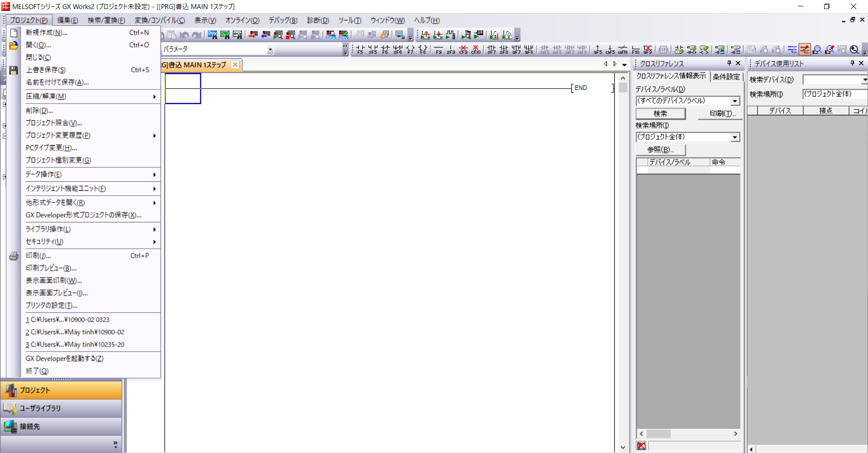Choose 名前を付けて保存 from the project menu
The image size is (868, 453).
57,82
